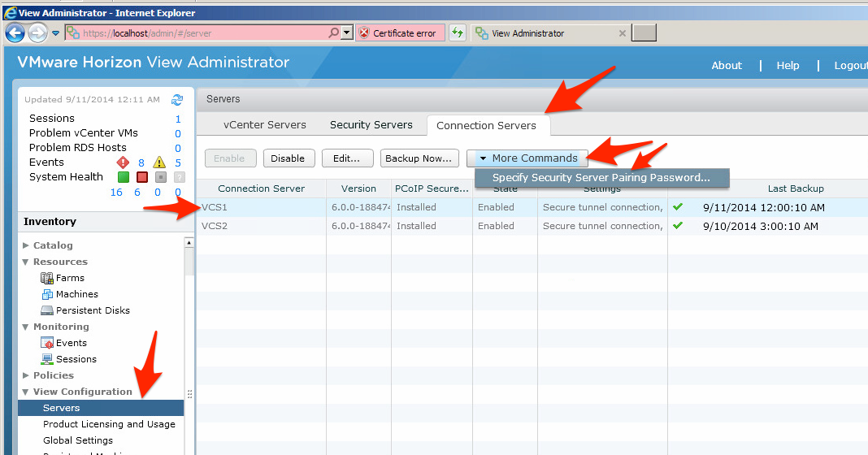Open Farms in the Resources tree
Viewport: 868px width, 455px height.
click(70, 278)
